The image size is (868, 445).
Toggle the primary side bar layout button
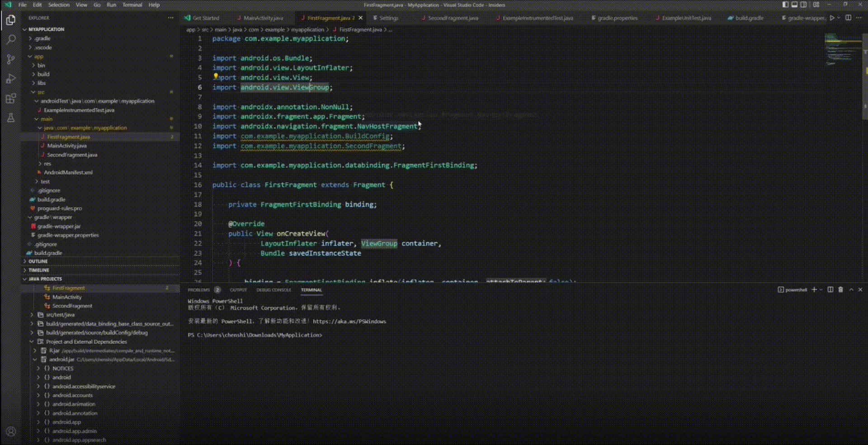(785, 5)
